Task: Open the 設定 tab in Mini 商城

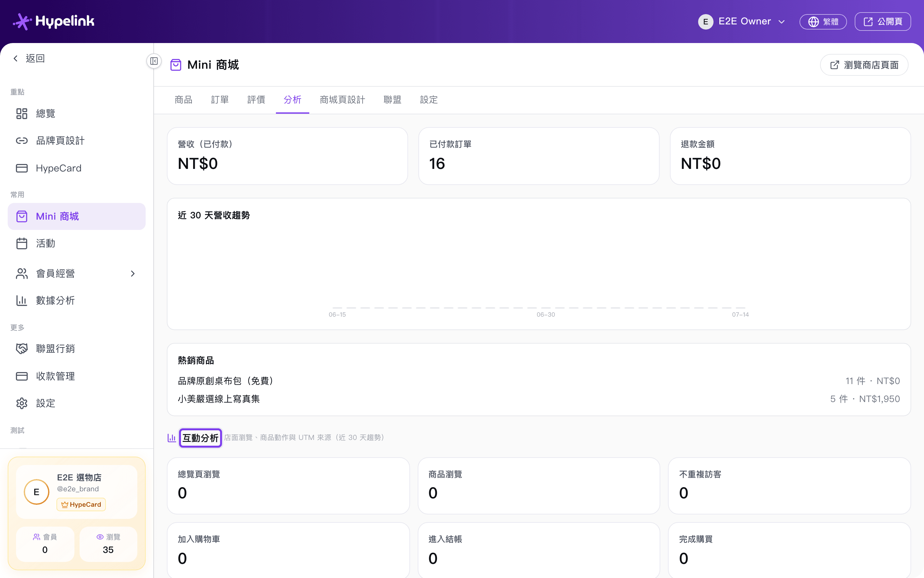Action: (x=429, y=100)
